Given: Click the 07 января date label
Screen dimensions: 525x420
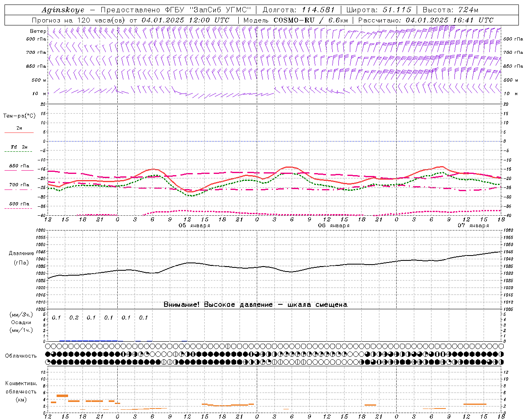Looking at the screenshot, I should click(x=473, y=226).
